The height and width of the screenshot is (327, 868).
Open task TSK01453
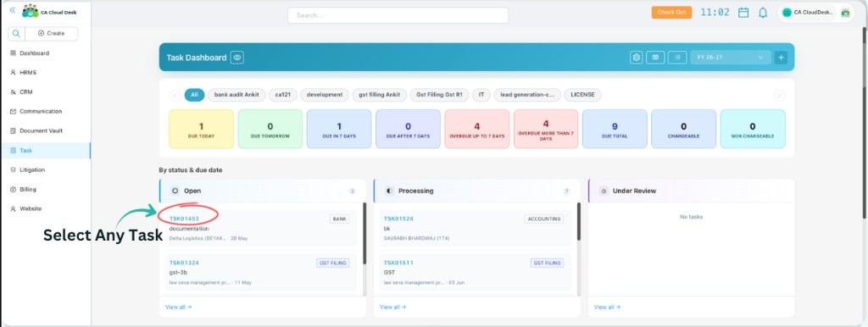pyautogui.click(x=184, y=219)
